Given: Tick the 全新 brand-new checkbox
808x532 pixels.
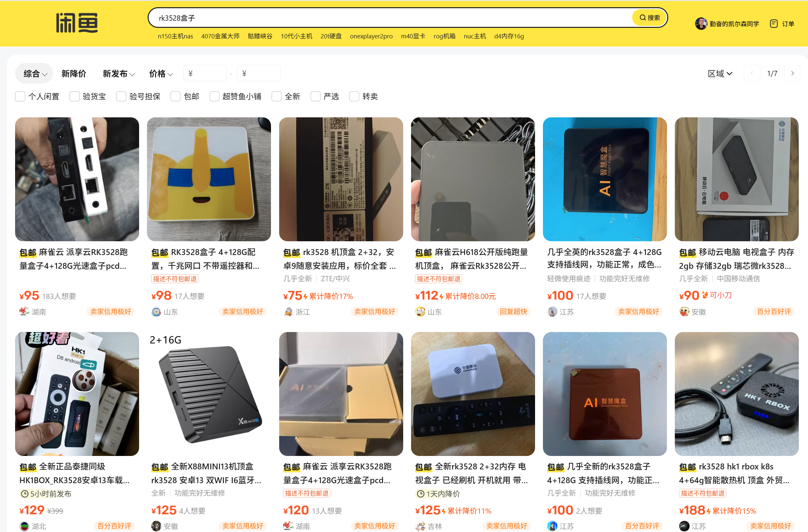Looking at the screenshot, I should [276, 96].
